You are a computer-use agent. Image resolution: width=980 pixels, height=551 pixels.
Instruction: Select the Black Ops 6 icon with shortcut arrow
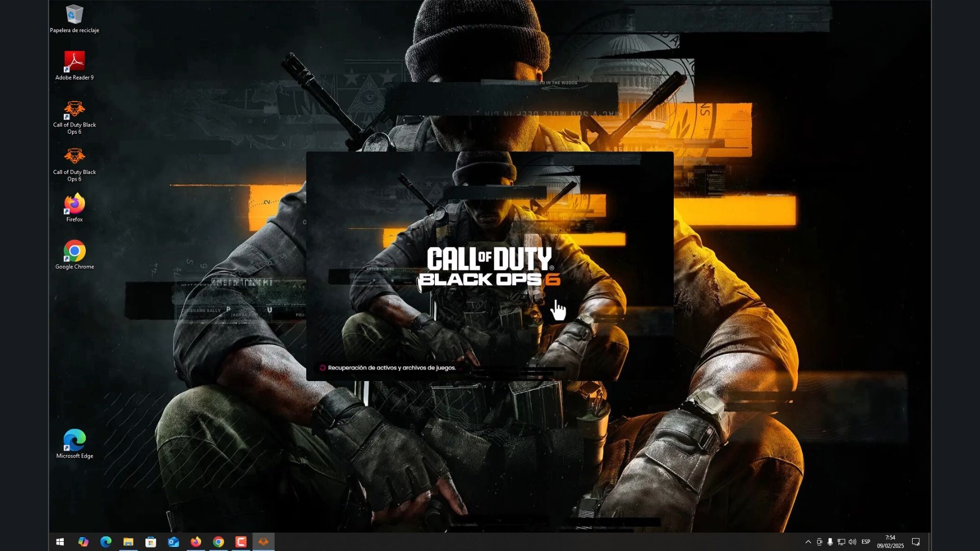click(75, 117)
